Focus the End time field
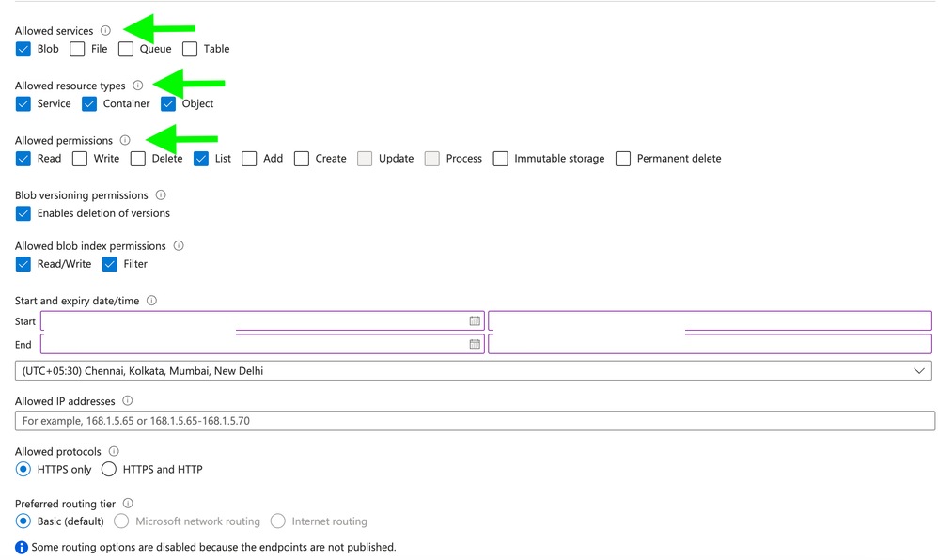 click(x=711, y=344)
